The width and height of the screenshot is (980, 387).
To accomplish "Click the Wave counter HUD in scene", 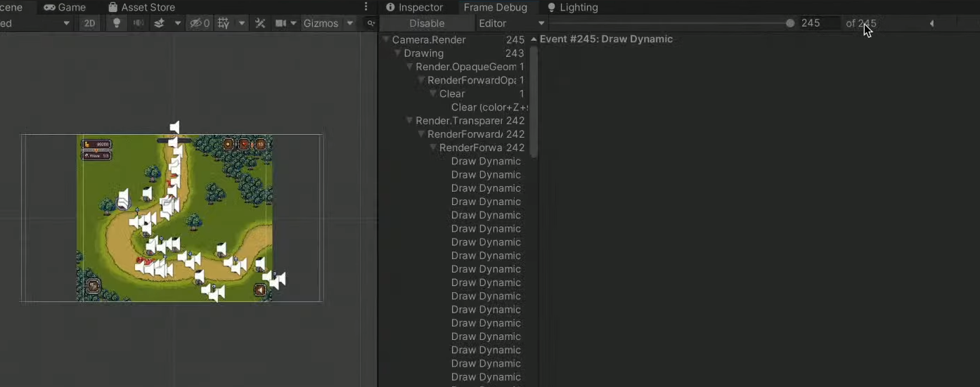I will (x=97, y=155).
